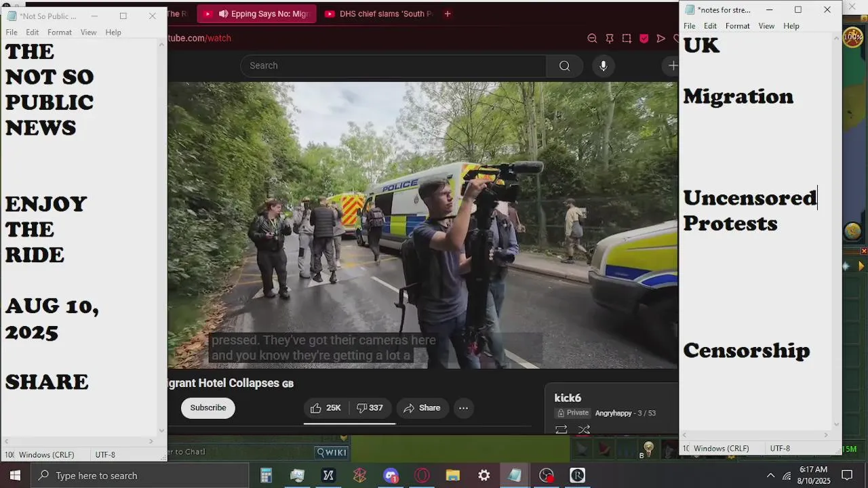This screenshot has width=868, height=488.
Task: Click the Subscribe button
Action: (x=208, y=408)
